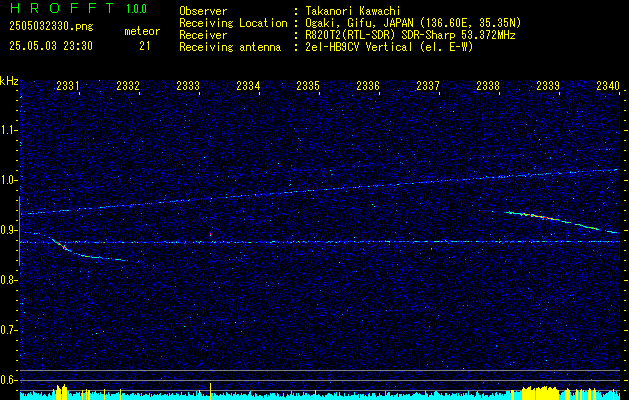The width and height of the screenshot is (629, 400).
Task: Click the 2335 time marker
Action: pos(308,85)
